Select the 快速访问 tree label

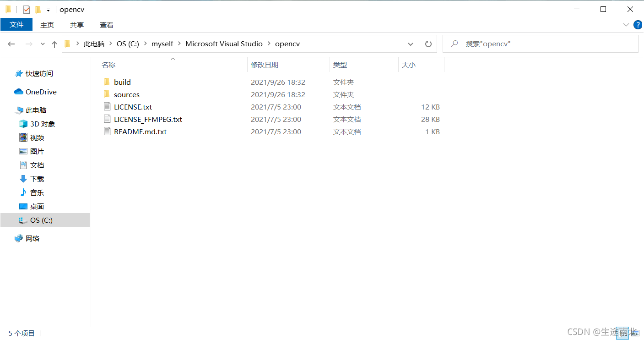[39, 73]
